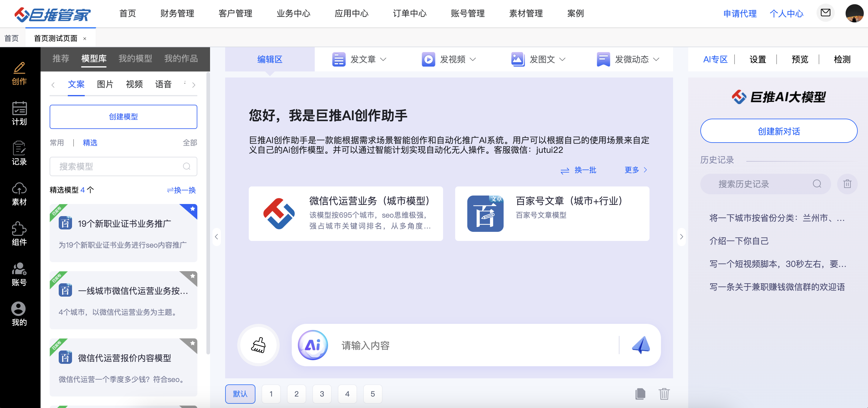The image size is (868, 408).
Task: Click the 微信代运营业务 card logo
Action: (279, 214)
